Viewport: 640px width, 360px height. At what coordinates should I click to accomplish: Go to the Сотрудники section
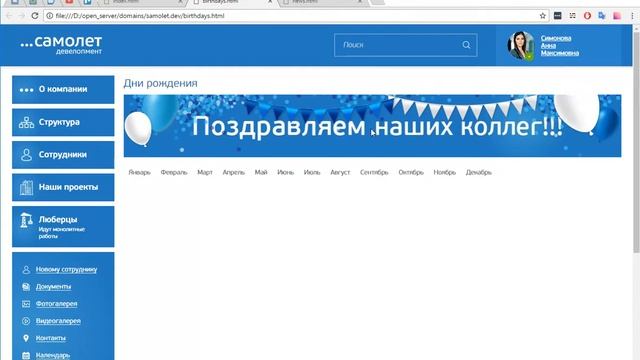(63, 155)
